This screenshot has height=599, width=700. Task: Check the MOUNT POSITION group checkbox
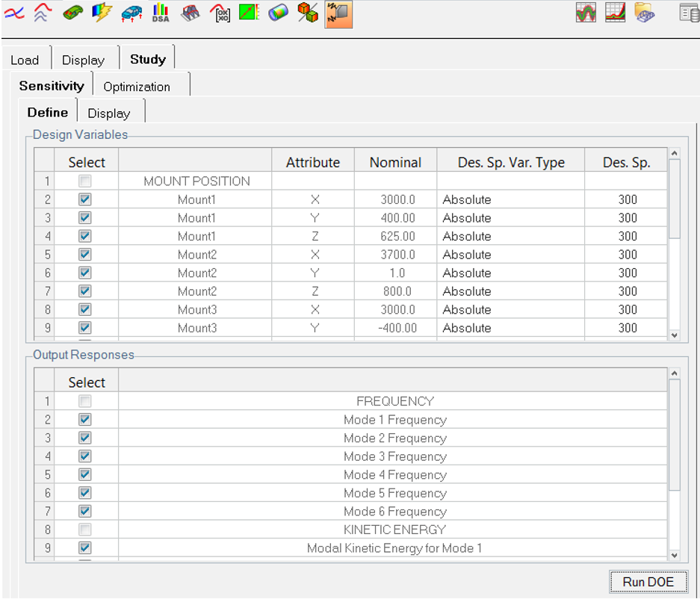coord(85,181)
